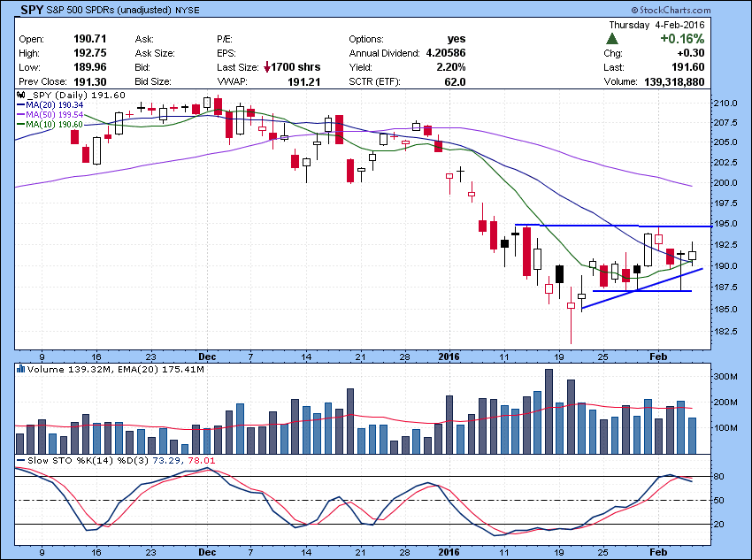Click the 210.0 price axis label
The width and height of the screenshot is (752, 560).
pos(725,104)
